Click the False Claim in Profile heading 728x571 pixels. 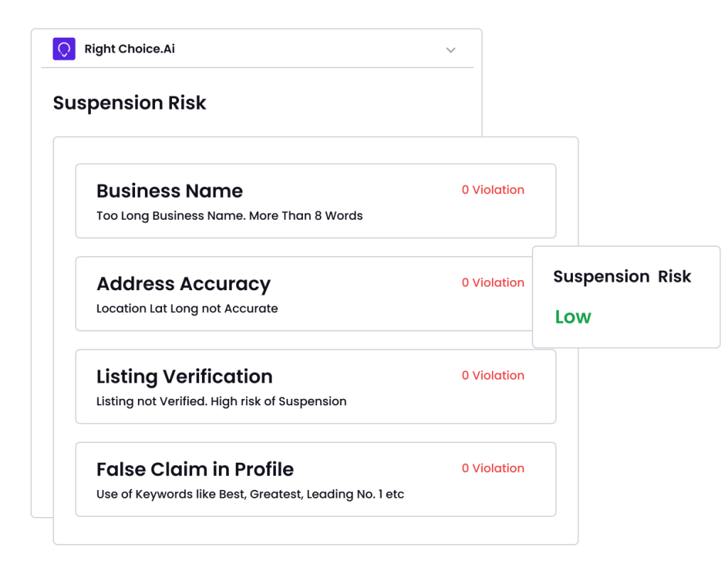coord(195,469)
